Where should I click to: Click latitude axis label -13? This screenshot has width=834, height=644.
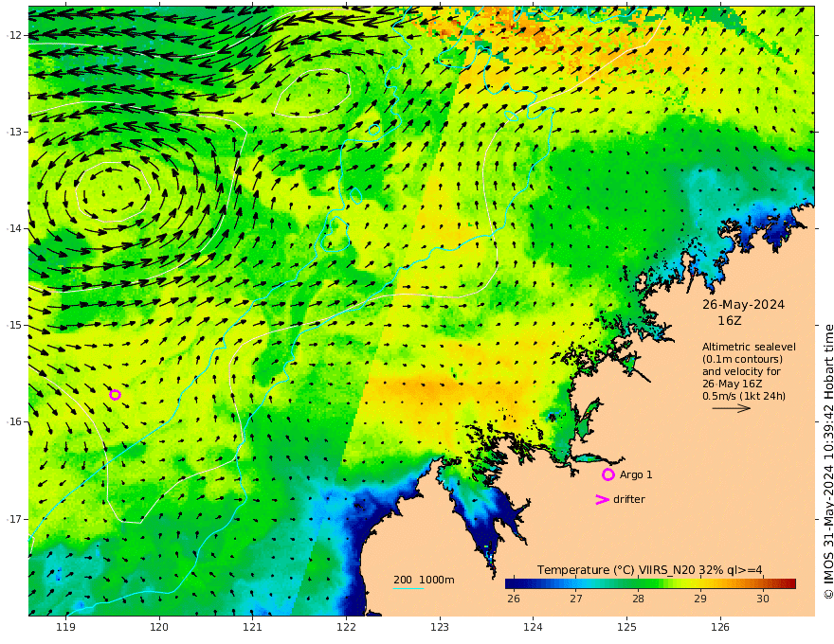click(x=14, y=132)
